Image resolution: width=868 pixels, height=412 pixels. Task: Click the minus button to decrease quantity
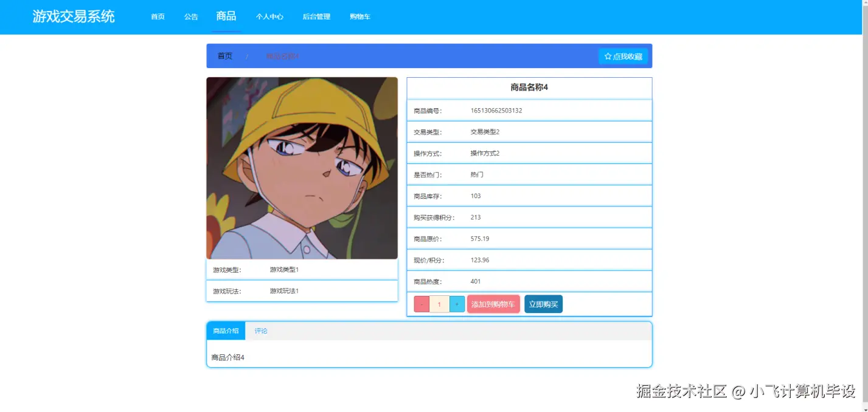pos(422,304)
